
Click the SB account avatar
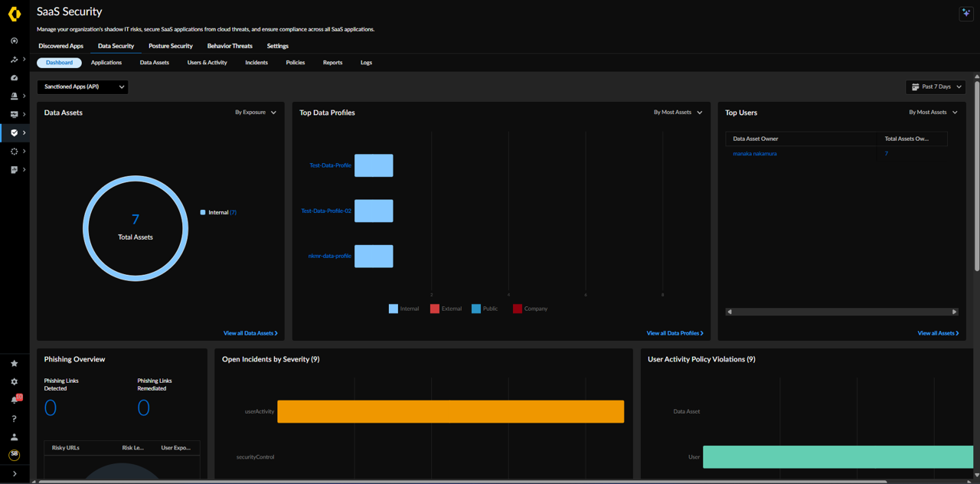(14, 455)
